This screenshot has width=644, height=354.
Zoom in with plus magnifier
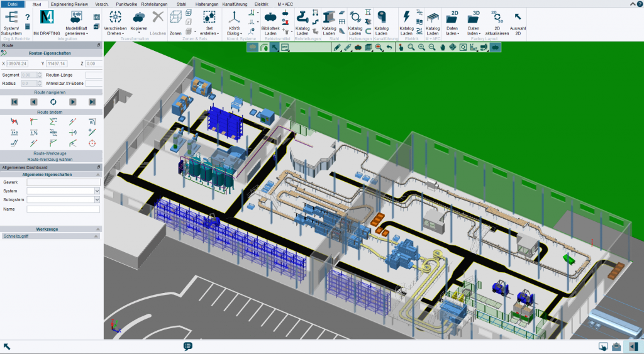pos(421,48)
